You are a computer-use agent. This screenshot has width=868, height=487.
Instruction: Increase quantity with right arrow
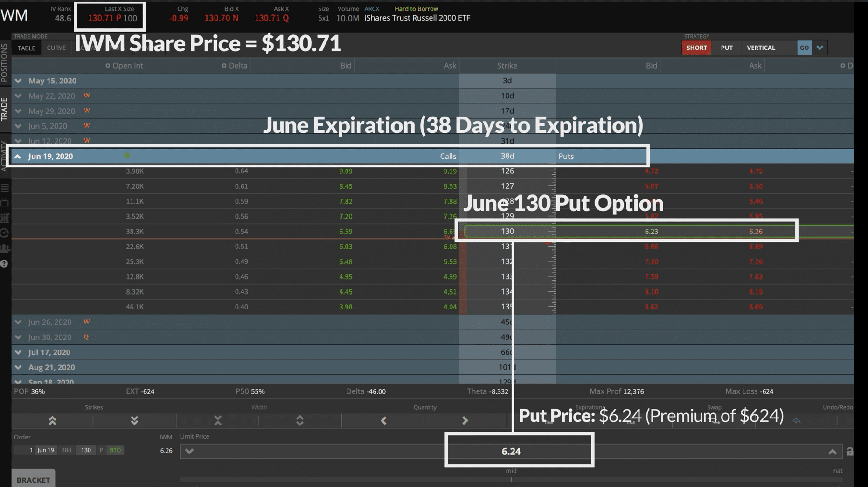click(x=465, y=421)
